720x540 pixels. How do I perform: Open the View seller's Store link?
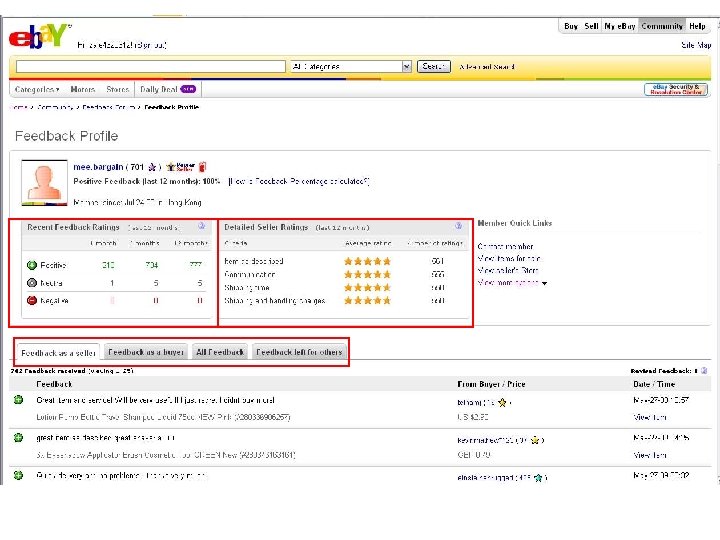pyautogui.click(x=507, y=270)
